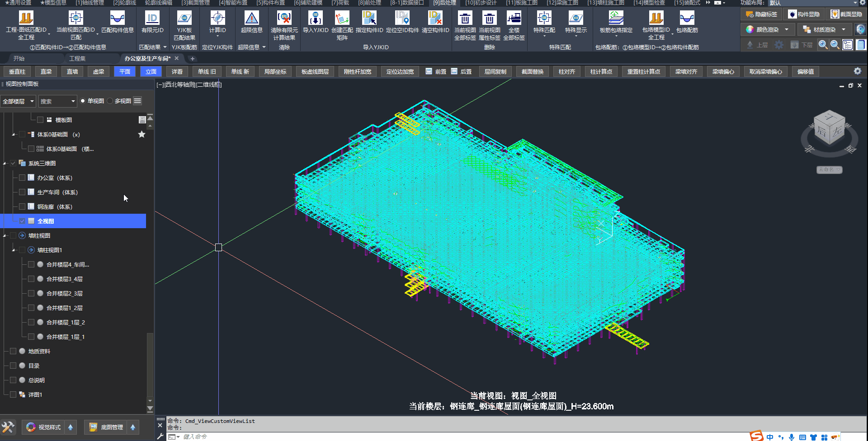Image resolution: width=868 pixels, height=441 pixels.
Task: Switch to the 工程集 tab
Action: pos(77,59)
